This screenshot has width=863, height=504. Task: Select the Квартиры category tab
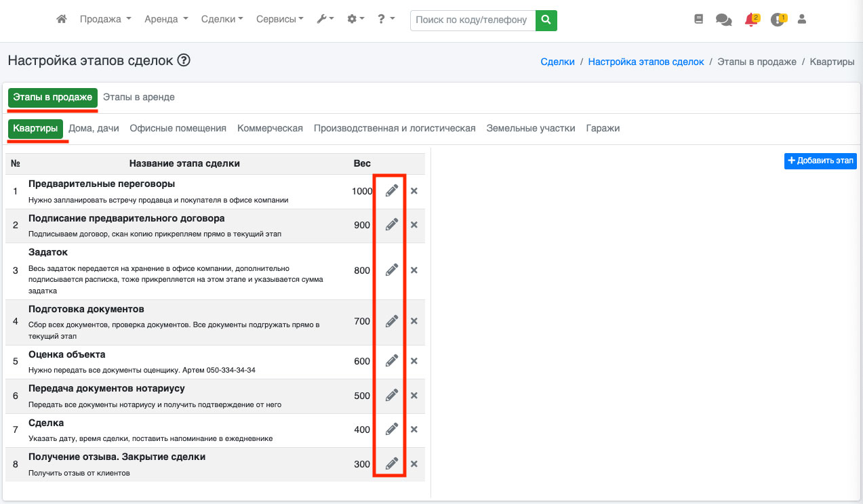(35, 128)
